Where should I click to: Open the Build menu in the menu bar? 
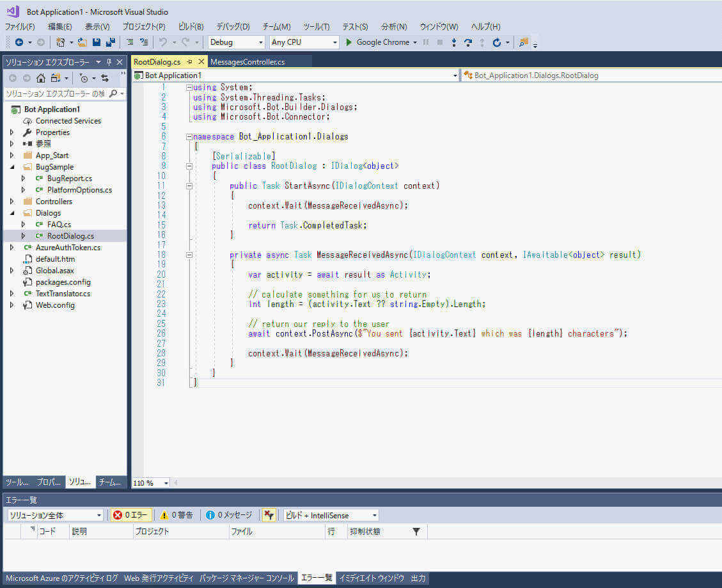[x=191, y=26]
